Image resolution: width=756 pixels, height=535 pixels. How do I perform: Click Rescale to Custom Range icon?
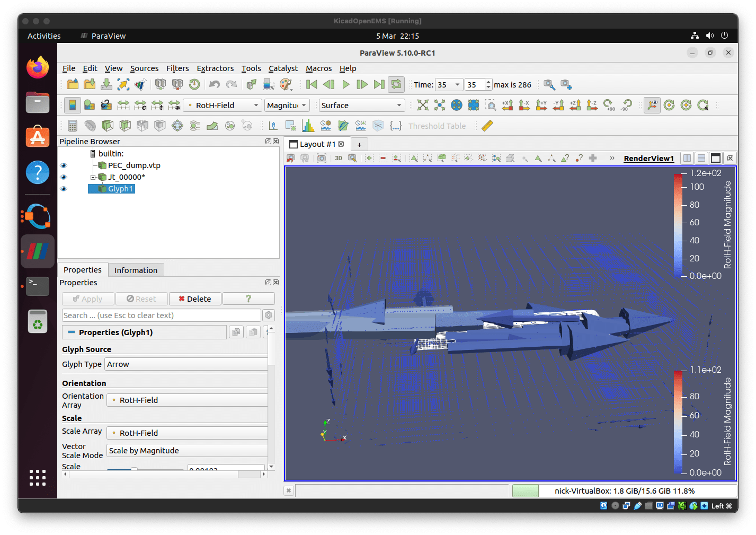click(140, 105)
